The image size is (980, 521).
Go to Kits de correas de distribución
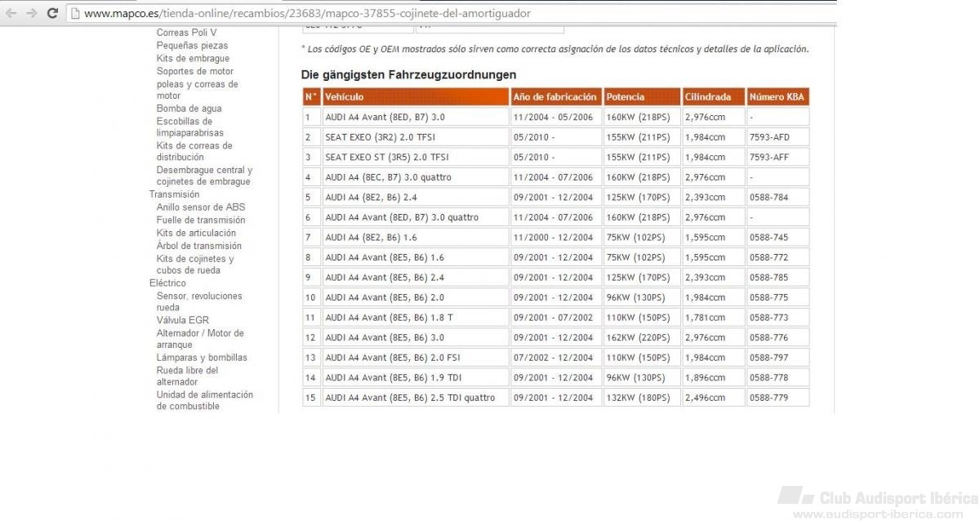(x=194, y=151)
